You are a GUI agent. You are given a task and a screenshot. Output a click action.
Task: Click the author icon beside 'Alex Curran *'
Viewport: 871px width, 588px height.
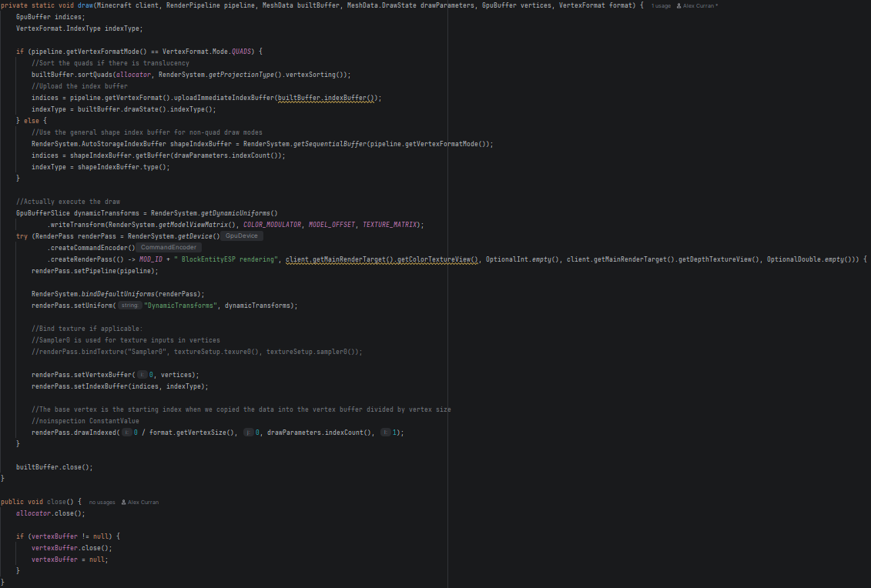point(678,5)
